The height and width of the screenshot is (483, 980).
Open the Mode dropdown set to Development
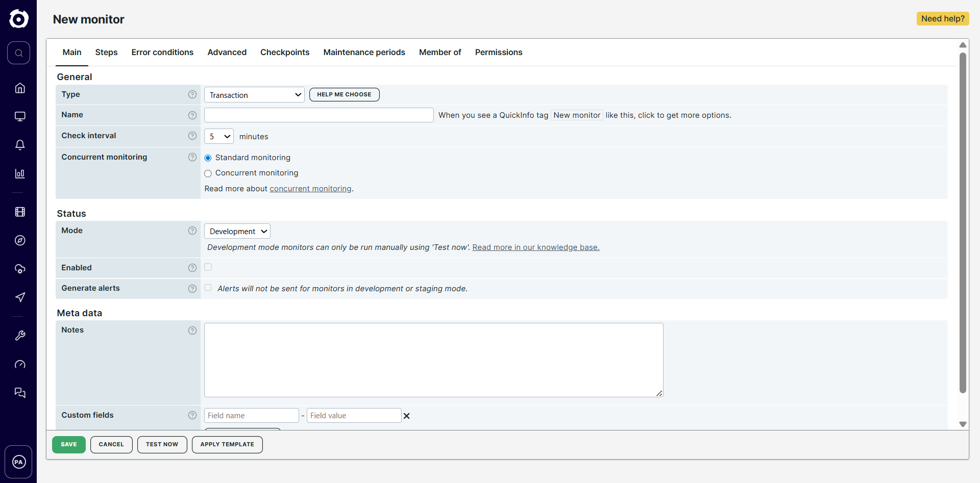point(237,232)
